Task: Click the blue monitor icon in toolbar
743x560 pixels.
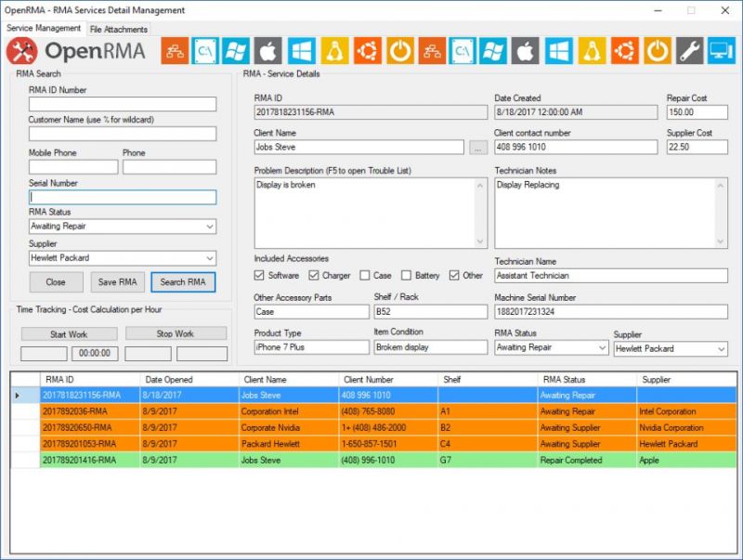Action: coord(722,51)
